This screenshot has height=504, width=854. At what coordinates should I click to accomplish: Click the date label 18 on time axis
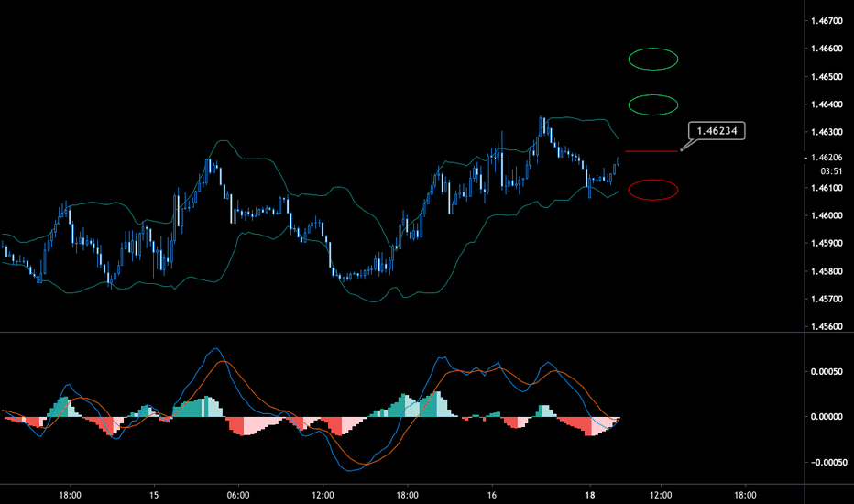(x=590, y=495)
